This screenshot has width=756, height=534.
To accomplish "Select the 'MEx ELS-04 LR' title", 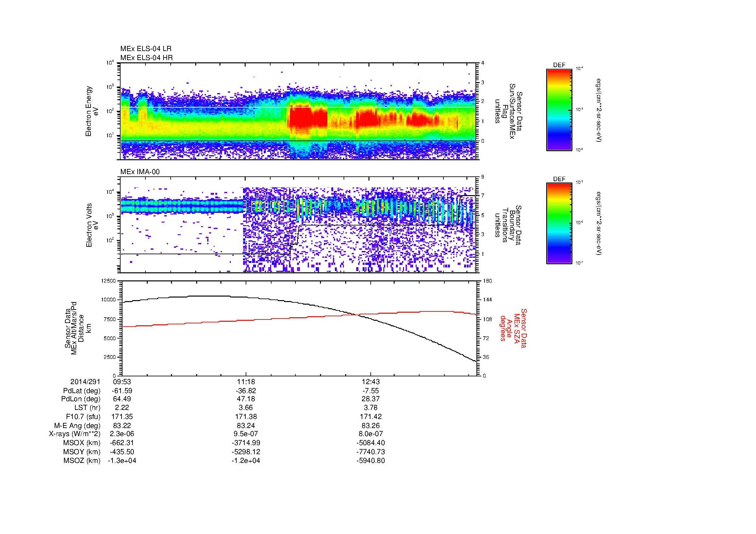I will click(x=146, y=49).
